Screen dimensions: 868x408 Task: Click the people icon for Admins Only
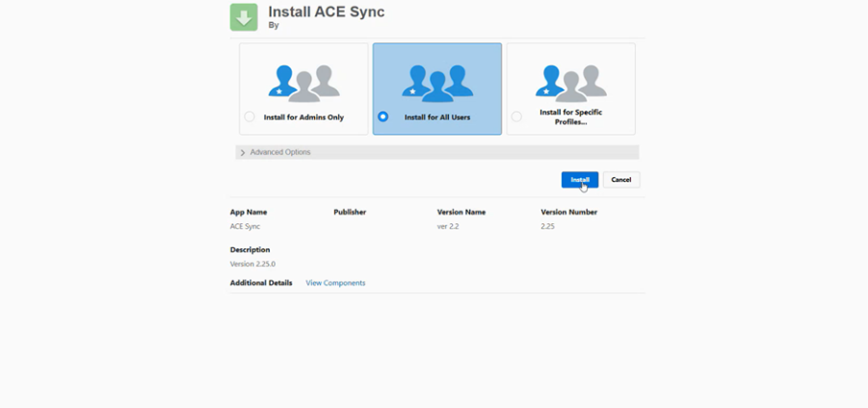[x=303, y=83]
